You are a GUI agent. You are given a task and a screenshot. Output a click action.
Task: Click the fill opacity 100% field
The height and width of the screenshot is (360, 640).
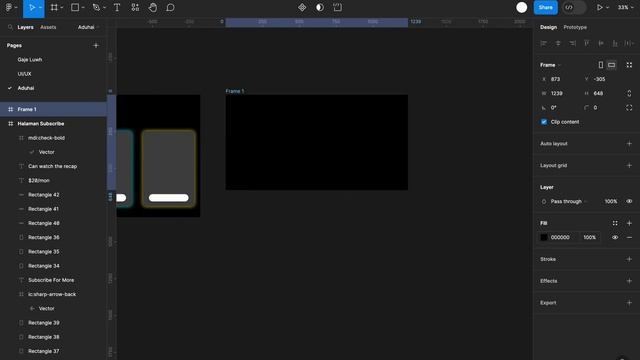[x=589, y=238]
